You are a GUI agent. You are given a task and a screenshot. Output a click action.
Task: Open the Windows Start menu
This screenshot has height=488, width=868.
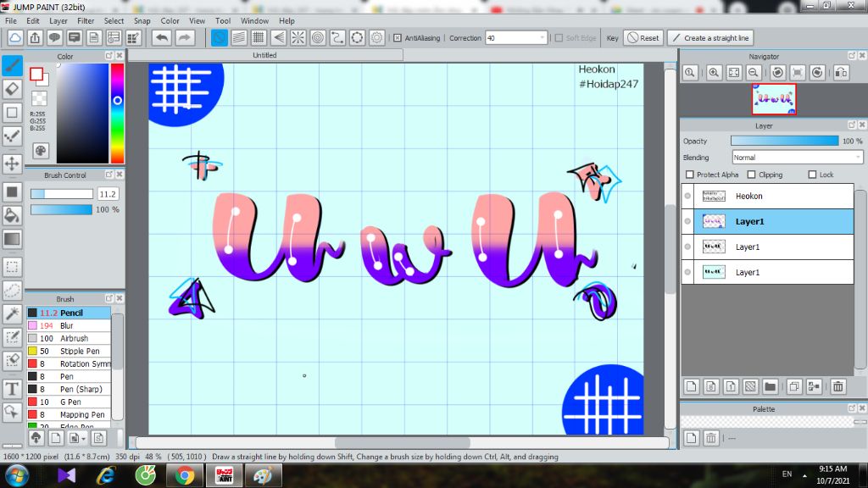[x=16, y=475]
